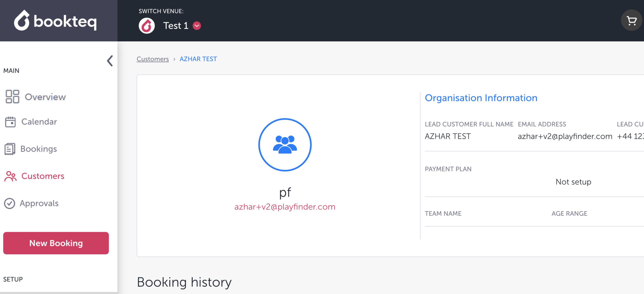The width and height of the screenshot is (644, 294).
Task: Collapse the sidebar with chevron
Action: pyautogui.click(x=110, y=61)
